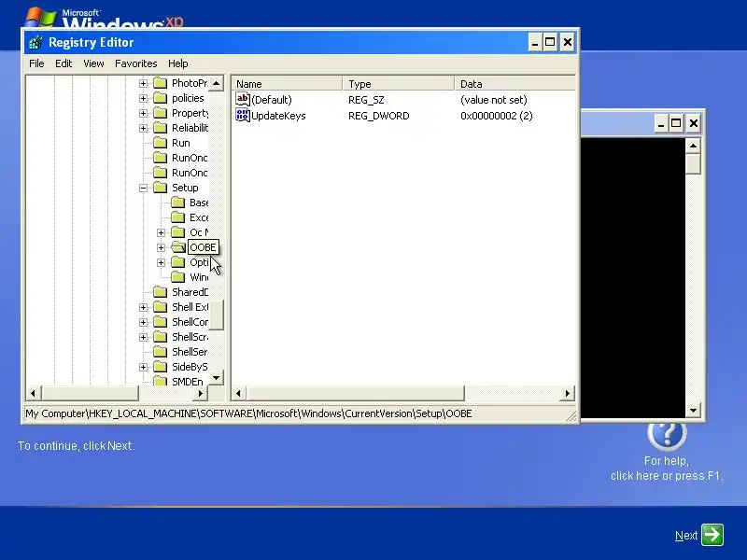Select the SMDEn folder icon
Viewport: 747px width, 560px height.
pyautogui.click(x=161, y=382)
